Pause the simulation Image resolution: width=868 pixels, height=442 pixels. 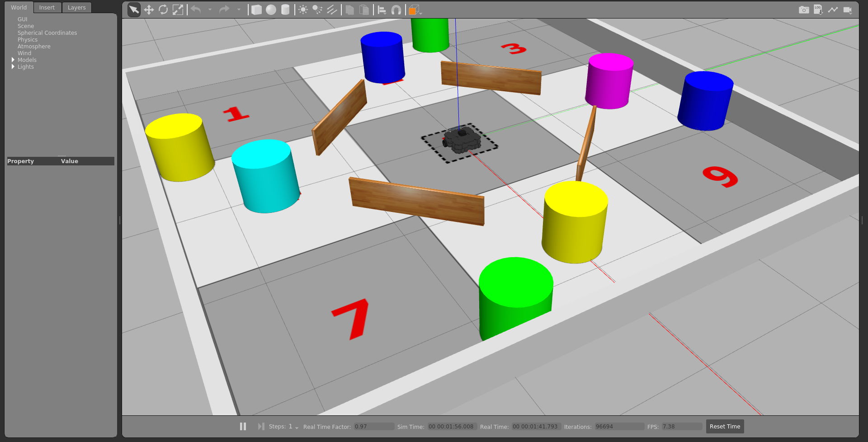[x=243, y=426]
